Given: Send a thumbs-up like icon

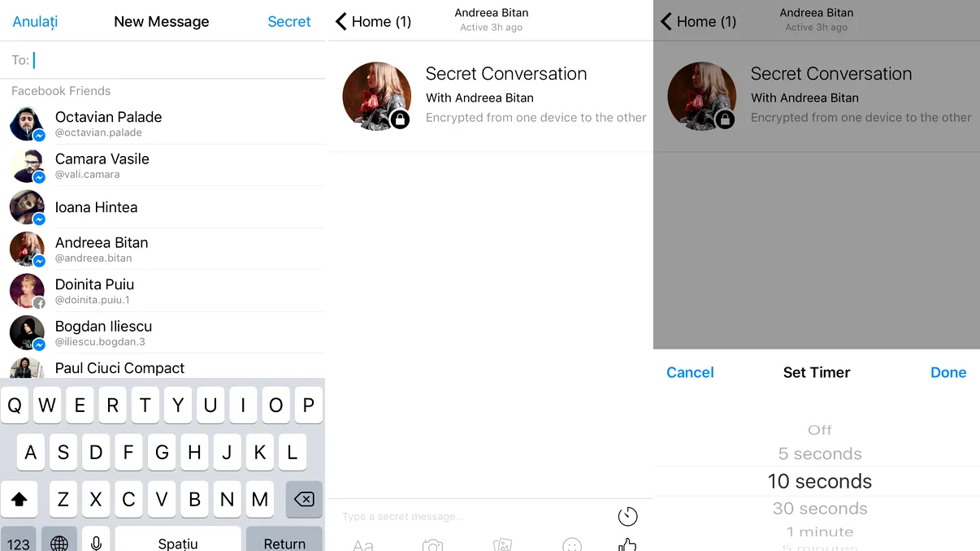Looking at the screenshot, I should click(627, 544).
